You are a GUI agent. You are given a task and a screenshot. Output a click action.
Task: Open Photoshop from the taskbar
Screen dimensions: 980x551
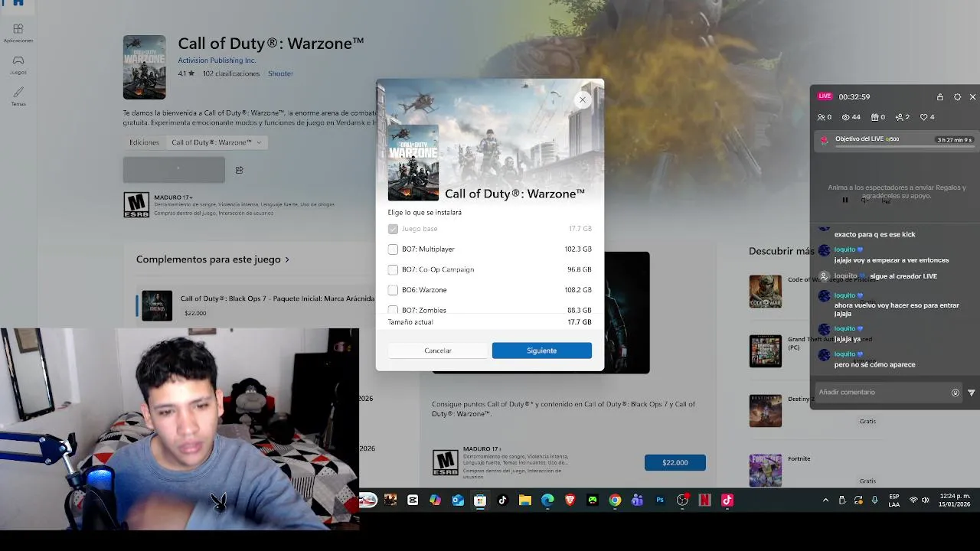click(660, 500)
